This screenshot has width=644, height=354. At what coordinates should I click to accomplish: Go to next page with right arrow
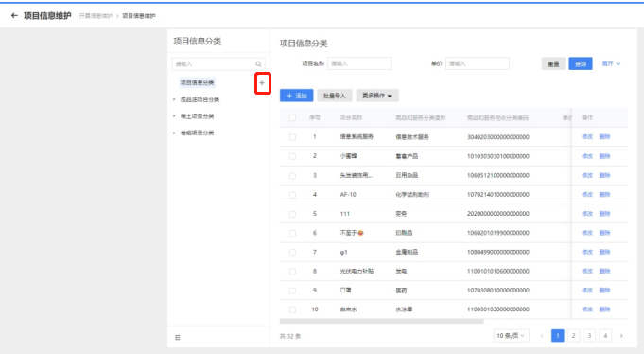[621, 336]
